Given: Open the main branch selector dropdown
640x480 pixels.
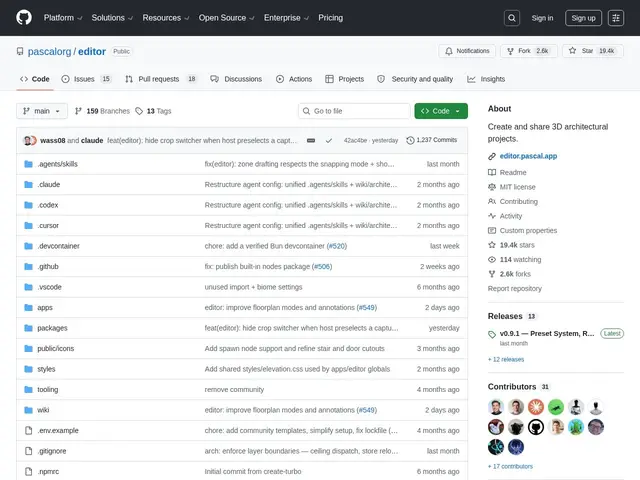Looking at the screenshot, I should (42, 111).
